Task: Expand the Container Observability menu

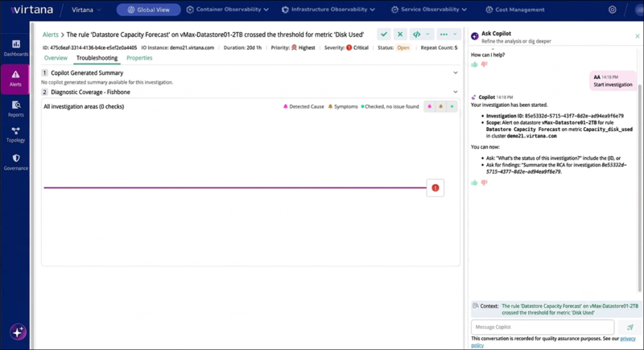Action: click(x=228, y=10)
